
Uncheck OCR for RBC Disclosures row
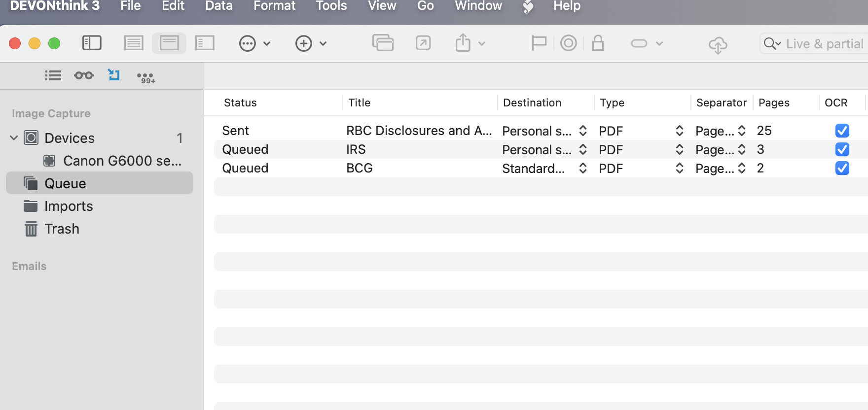(842, 131)
